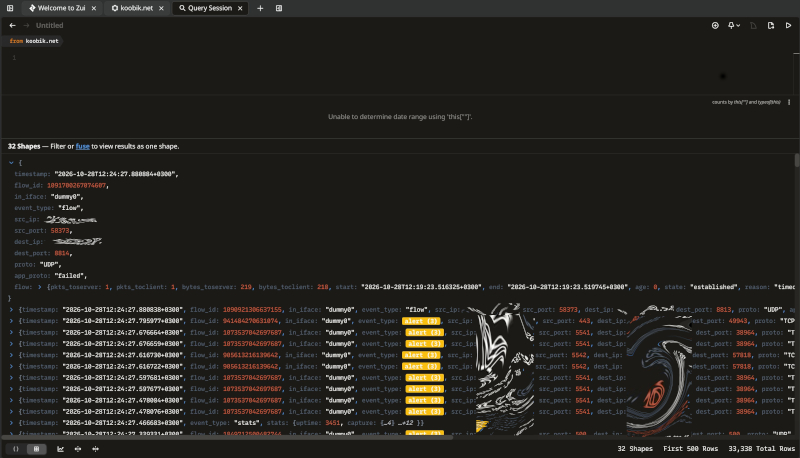
Task: Close the Query Session tab
Action: (240, 8)
